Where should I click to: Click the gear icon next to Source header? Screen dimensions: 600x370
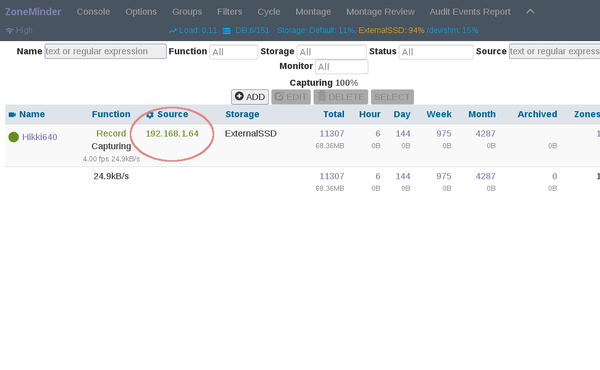(x=150, y=115)
